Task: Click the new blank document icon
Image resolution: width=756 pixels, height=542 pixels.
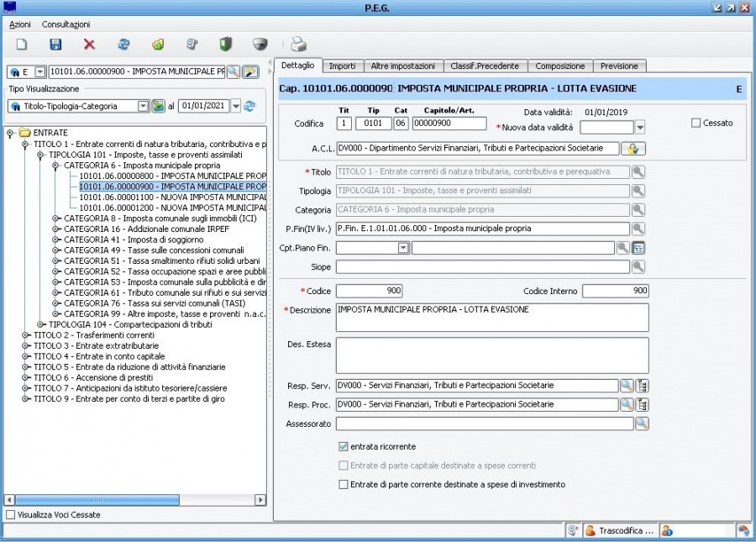Action: [x=22, y=45]
